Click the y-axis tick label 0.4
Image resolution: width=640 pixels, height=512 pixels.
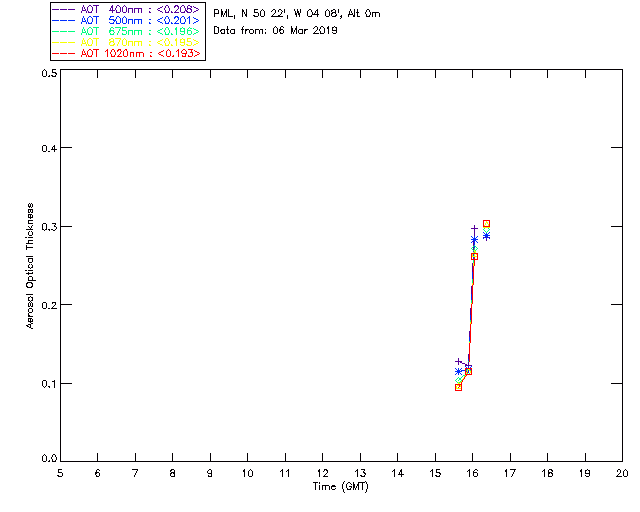pyautogui.click(x=49, y=148)
